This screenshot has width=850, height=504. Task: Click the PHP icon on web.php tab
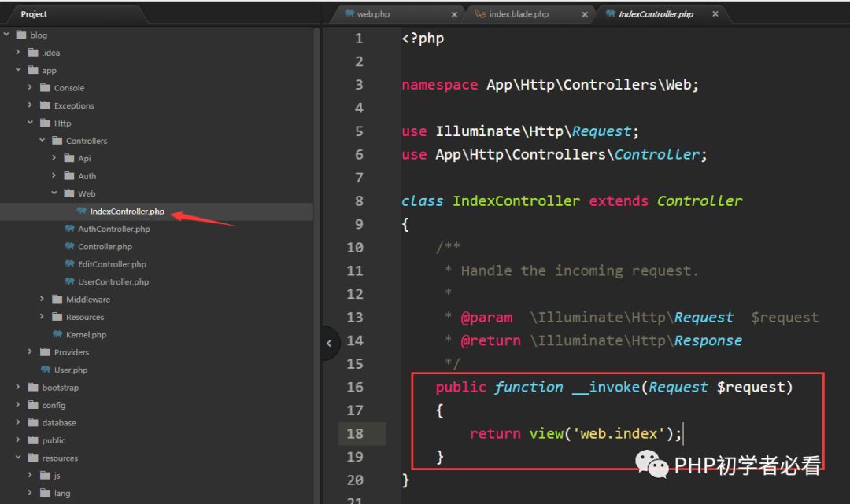349,13
